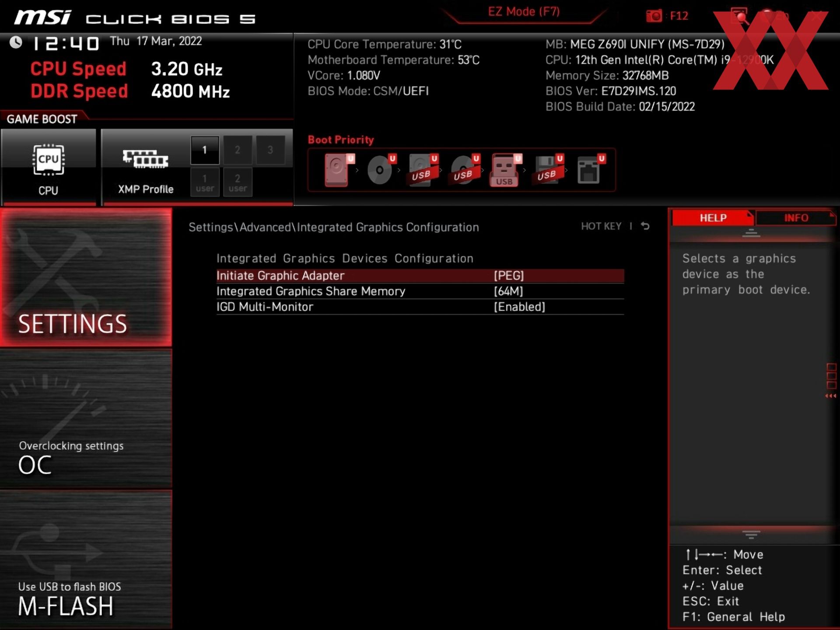This screenshot has height=630, width=840.
Task: Click the CPU Game Boost icon
Action: [x=48, y=160]
